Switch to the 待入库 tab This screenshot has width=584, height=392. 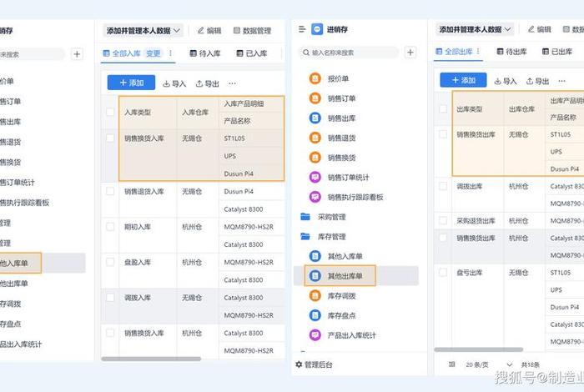(205, 53)
